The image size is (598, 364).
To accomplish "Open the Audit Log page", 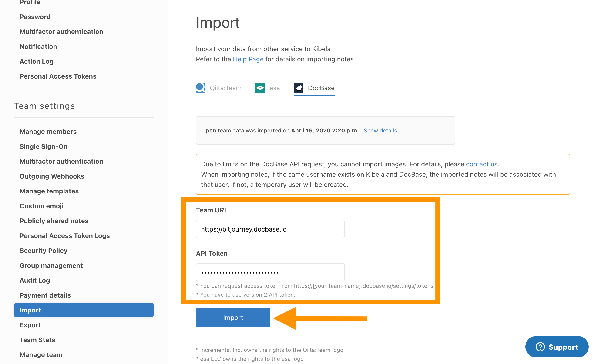I will click(35, 280).
